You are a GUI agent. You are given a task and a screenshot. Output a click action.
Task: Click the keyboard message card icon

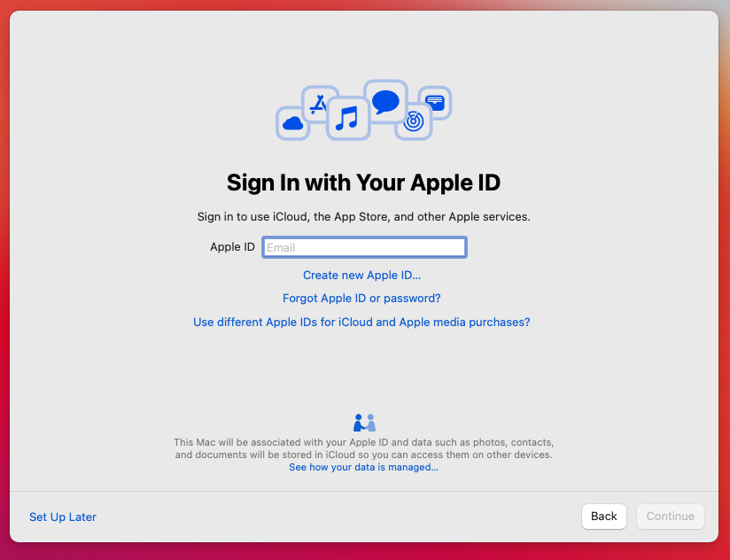[x=435, y=102]
